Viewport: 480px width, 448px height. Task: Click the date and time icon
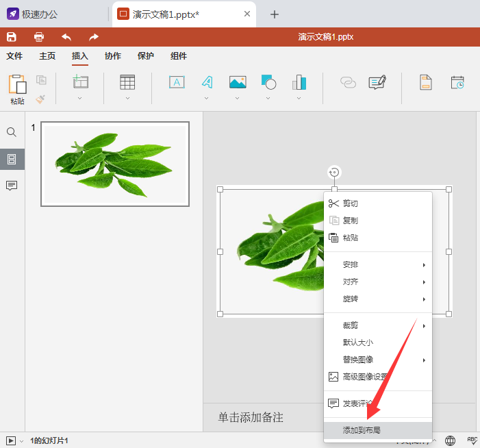click(457, 82)
